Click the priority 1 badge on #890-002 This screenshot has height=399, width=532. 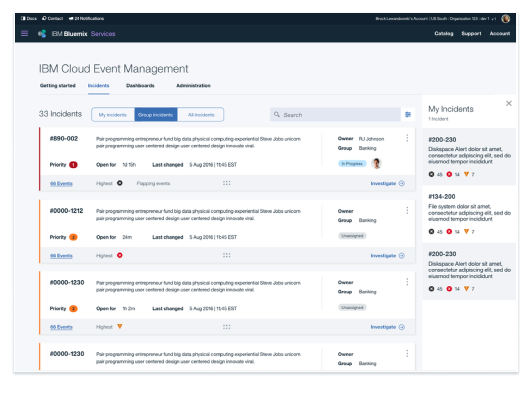click(73, 165)
